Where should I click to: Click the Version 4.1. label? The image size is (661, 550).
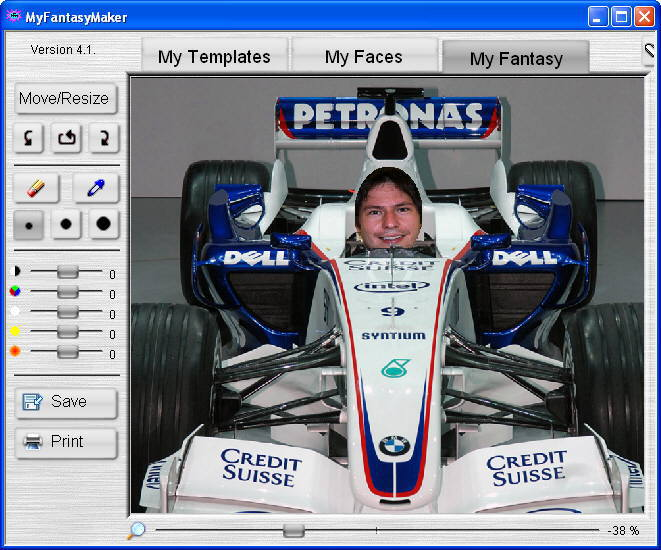(x=63, y=50)
